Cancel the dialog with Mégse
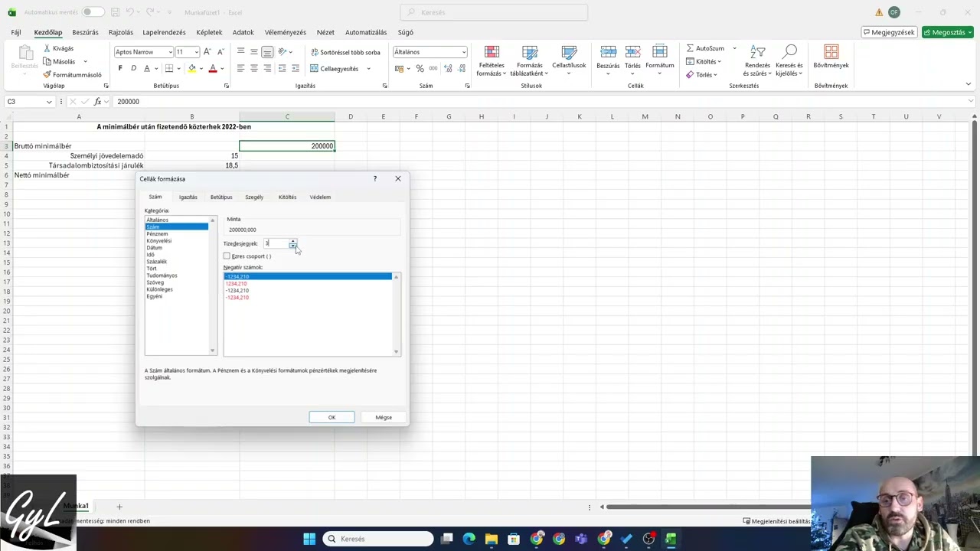This screenshot has height=551, width=980. coord(384,417)
